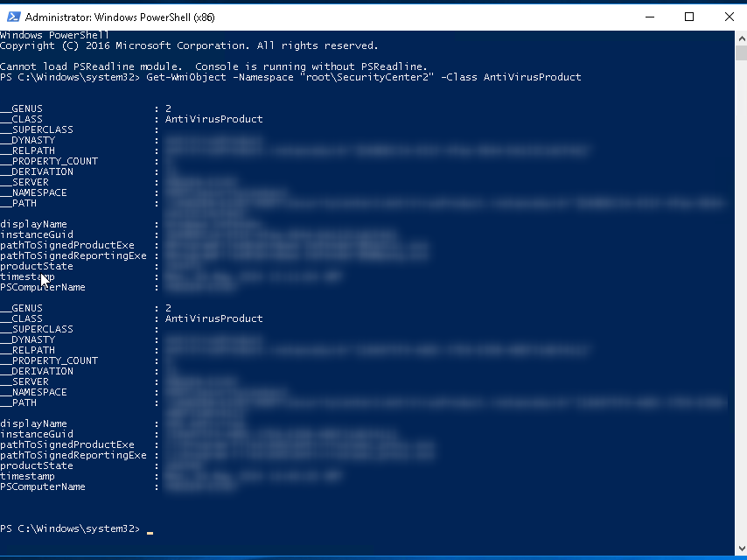Click the second 'timestamp' label
The width and height of the screenshot is (747, 560).
pyautogui.click(x=27, y=476)
